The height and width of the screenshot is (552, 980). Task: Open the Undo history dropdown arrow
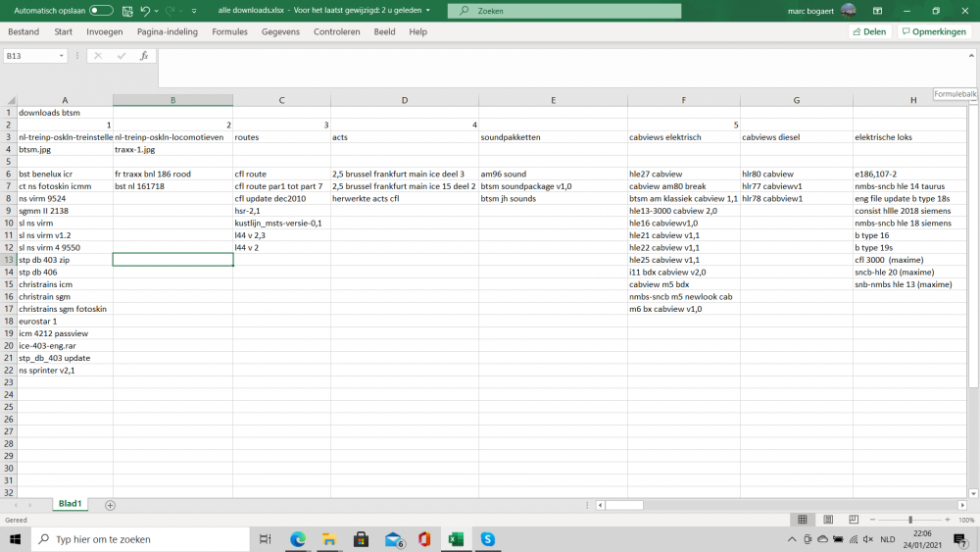coord(157,11)
